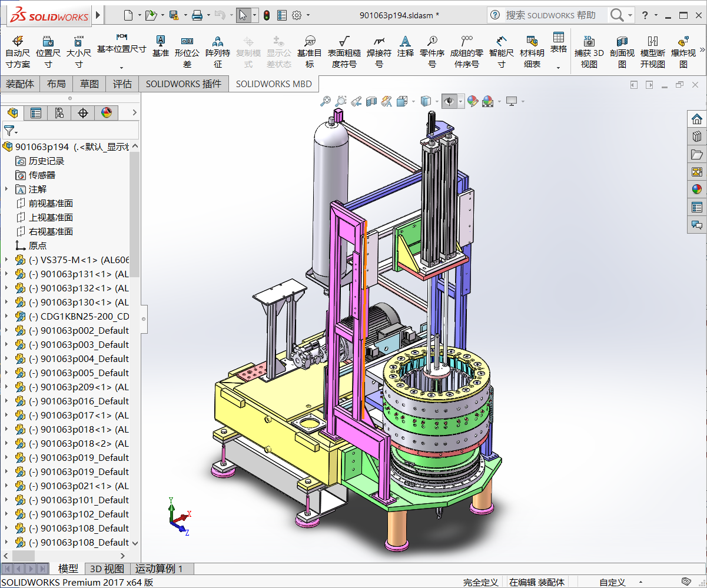Expand the 注解 folder in the tree
Image resolution: width=707 pixels, height=588 pixels.
pos(6,189)
